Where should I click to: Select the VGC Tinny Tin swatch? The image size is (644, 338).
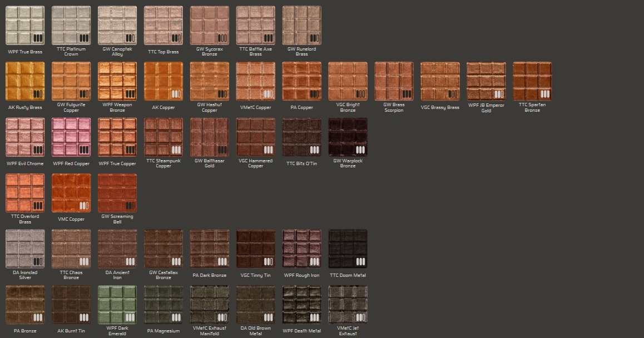point(255,249)
